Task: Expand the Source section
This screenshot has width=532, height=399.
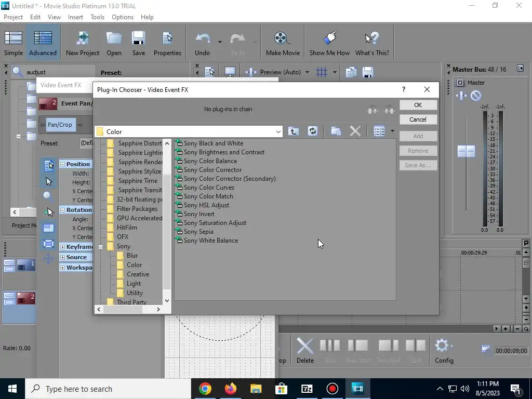Action: [x=62, y=257]
